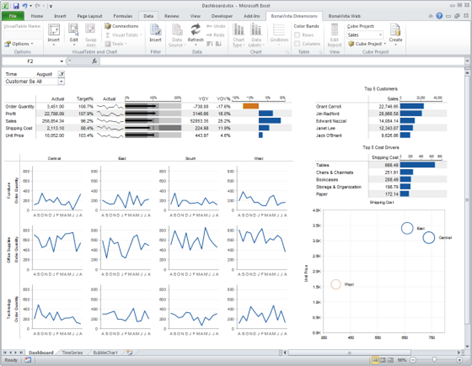This screenshot has width=472, height=366.
Task: Click the East bubble in the bubble chart
Action: point(407,228)
